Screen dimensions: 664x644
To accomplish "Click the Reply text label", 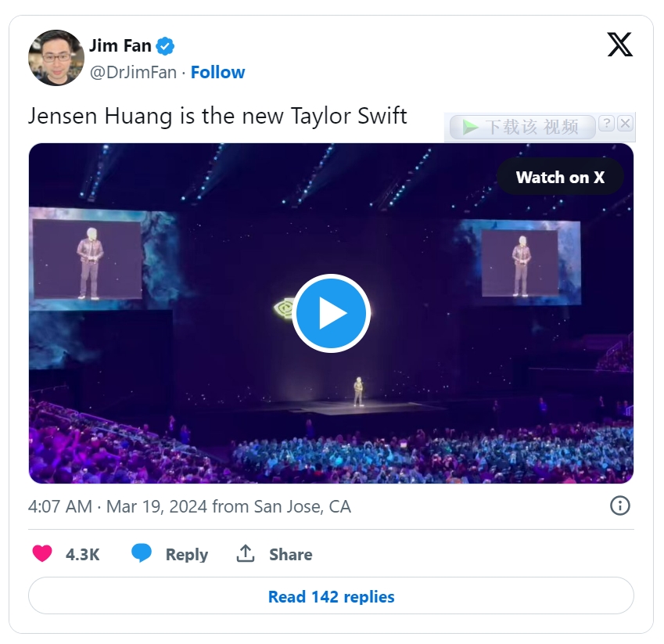I will 186,555.
